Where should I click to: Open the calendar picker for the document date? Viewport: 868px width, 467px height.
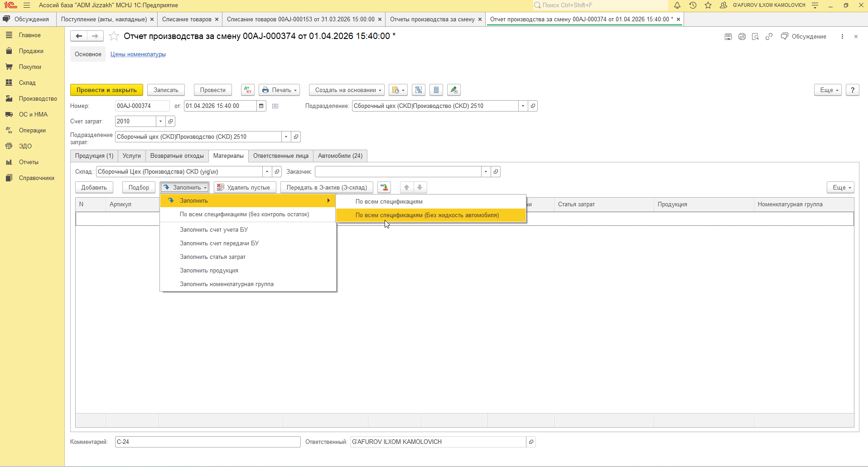[x=261, y=106]
